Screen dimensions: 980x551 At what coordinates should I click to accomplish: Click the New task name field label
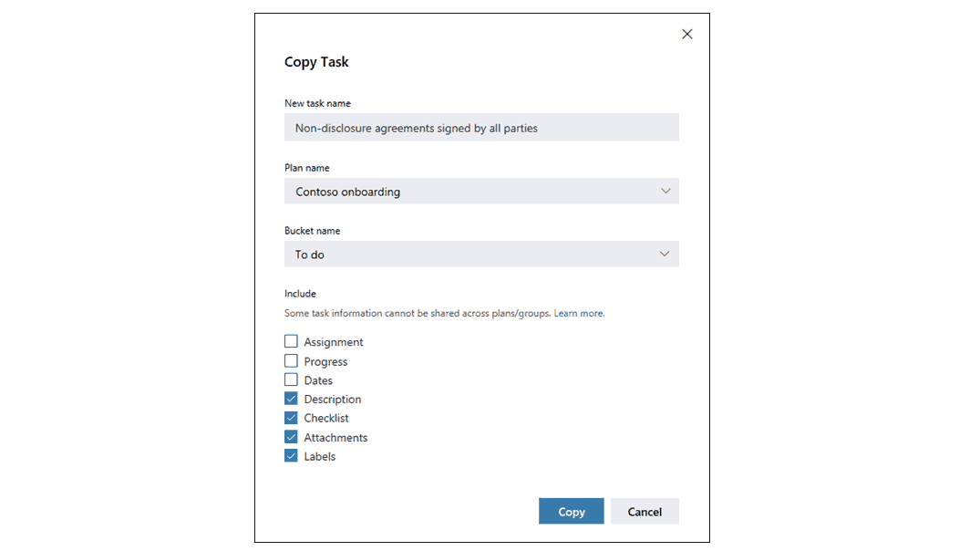click(x=317, y=103)
